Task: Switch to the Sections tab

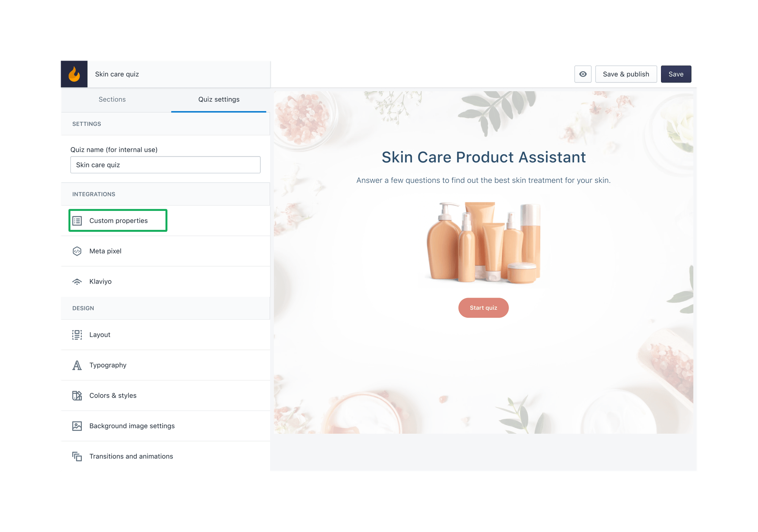Action: pos(112,100)
